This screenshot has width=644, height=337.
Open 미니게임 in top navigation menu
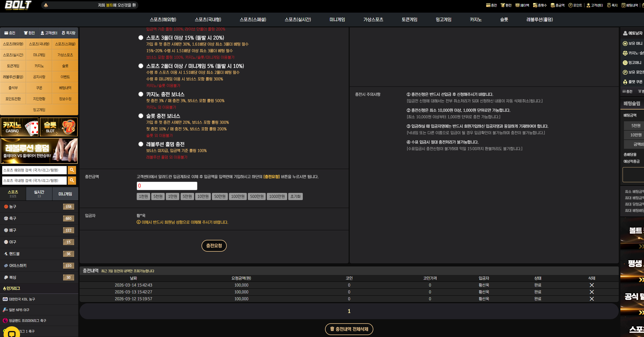coord(337,19)
